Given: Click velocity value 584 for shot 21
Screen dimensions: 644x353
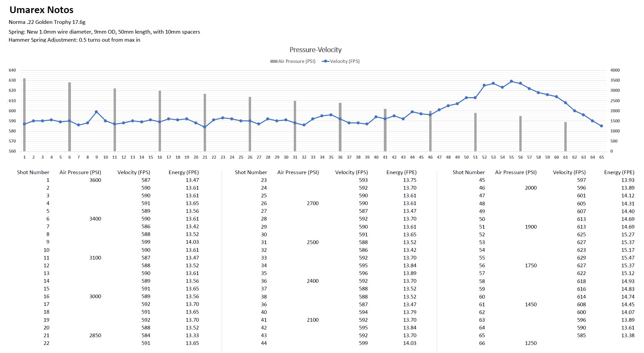Looking at the screenshot, I should pyautogui.click(x=146, y=336).
